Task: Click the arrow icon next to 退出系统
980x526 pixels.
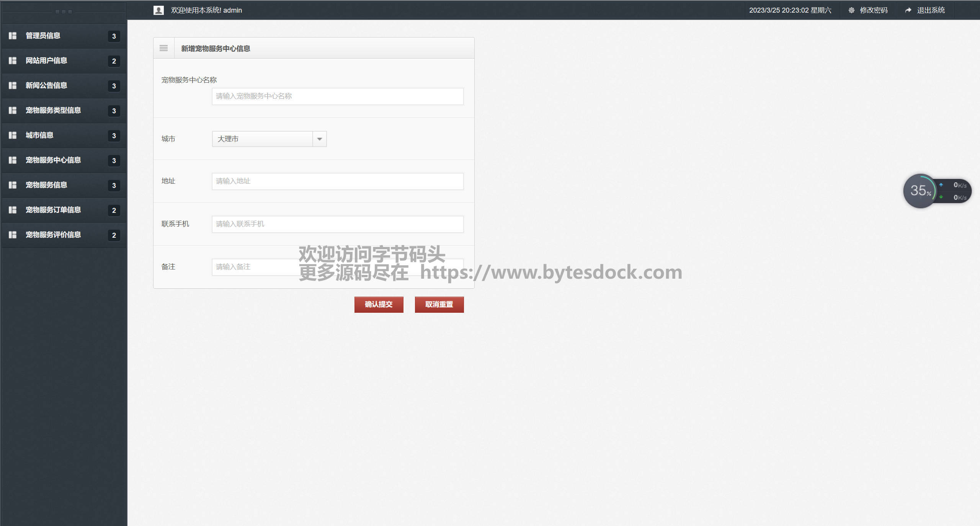Action: [908, 10]
